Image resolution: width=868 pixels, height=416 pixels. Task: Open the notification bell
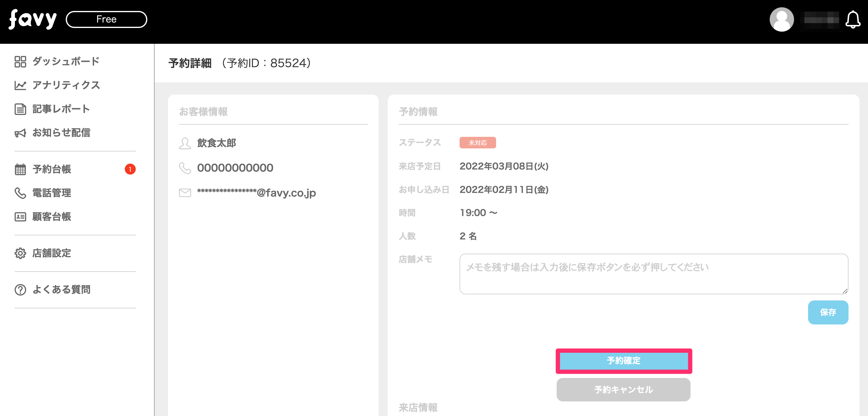(852, 20)
